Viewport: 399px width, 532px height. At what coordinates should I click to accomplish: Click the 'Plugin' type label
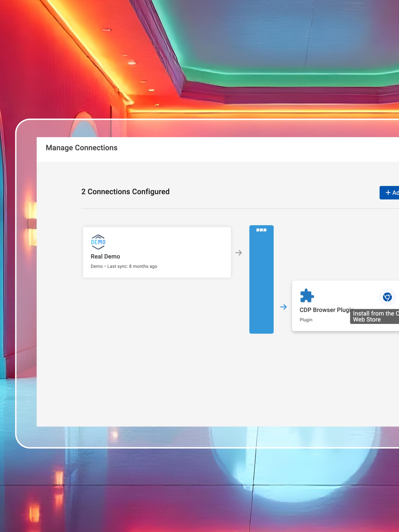[x=306, y=320]
